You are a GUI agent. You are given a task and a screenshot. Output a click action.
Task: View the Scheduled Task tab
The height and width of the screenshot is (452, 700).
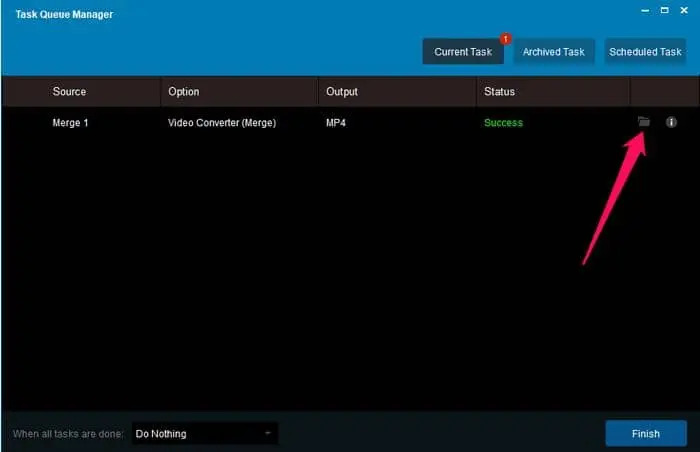(x=645, y=52)
